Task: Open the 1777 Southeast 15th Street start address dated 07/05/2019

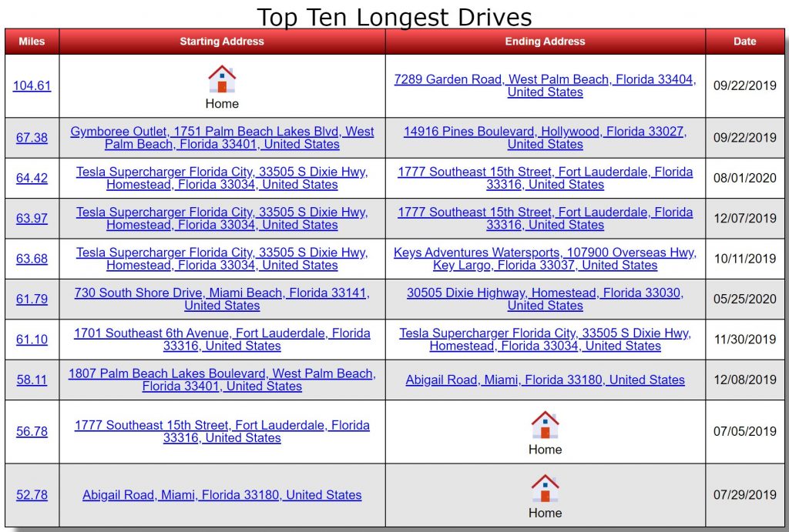Action: [x=222, y=431]
